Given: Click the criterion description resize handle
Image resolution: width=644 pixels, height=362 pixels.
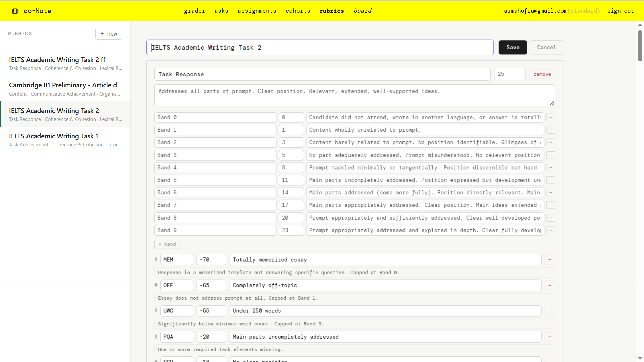Looking at the screenshot, I should coord(552,103).
